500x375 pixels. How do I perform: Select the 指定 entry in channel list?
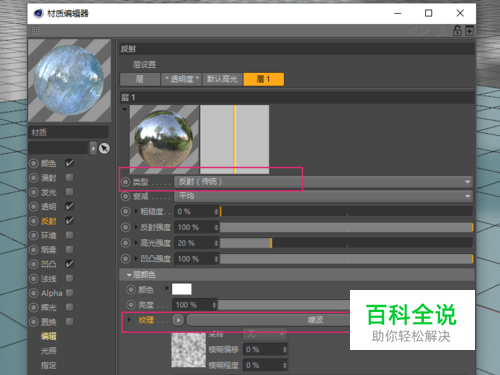(49, 365)
